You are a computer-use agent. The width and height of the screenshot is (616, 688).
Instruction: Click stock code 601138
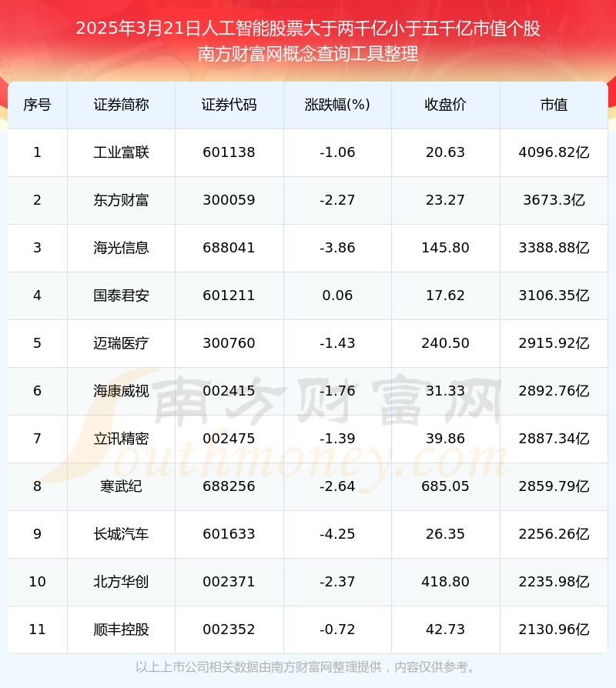(x=229, y=152)
